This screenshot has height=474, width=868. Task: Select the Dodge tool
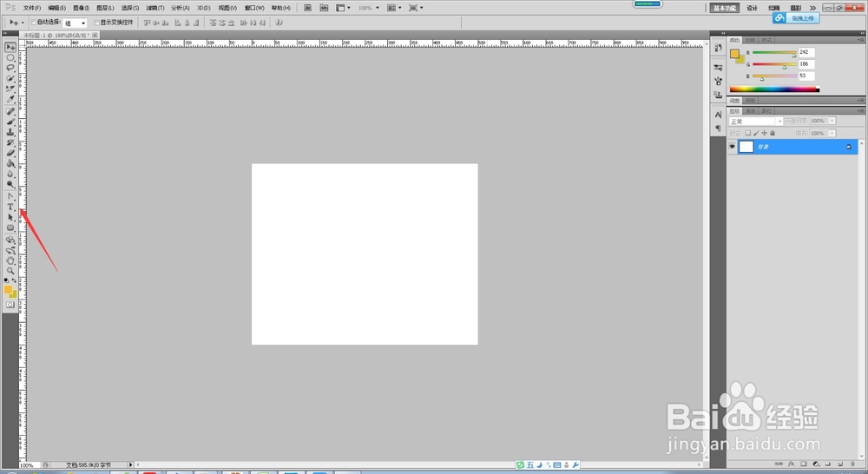pos(10,185)
